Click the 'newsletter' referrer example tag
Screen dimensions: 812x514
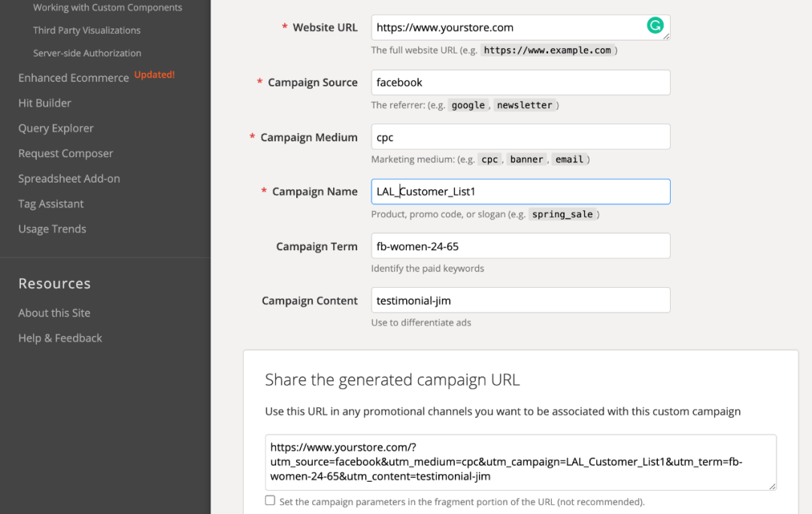click(x=525, y=105)
